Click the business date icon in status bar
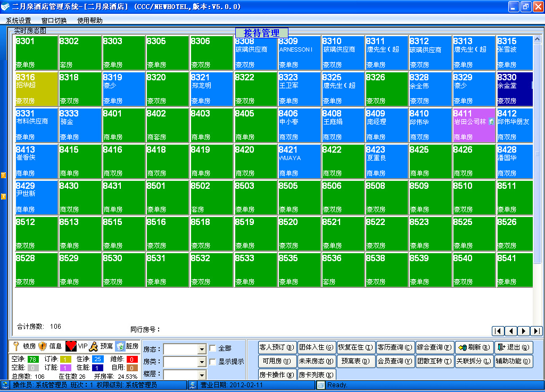This screenshot has height=392, width=545. click(x=193, y=385)
